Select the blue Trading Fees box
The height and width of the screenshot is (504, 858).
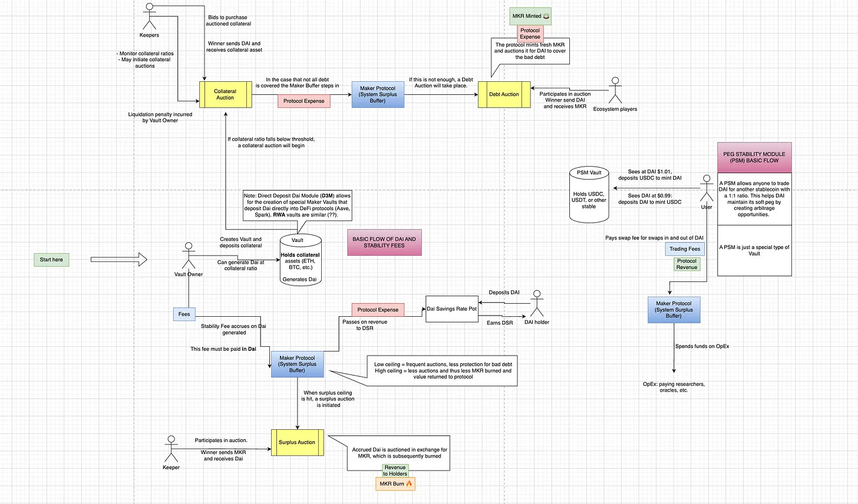coord(685,249)
